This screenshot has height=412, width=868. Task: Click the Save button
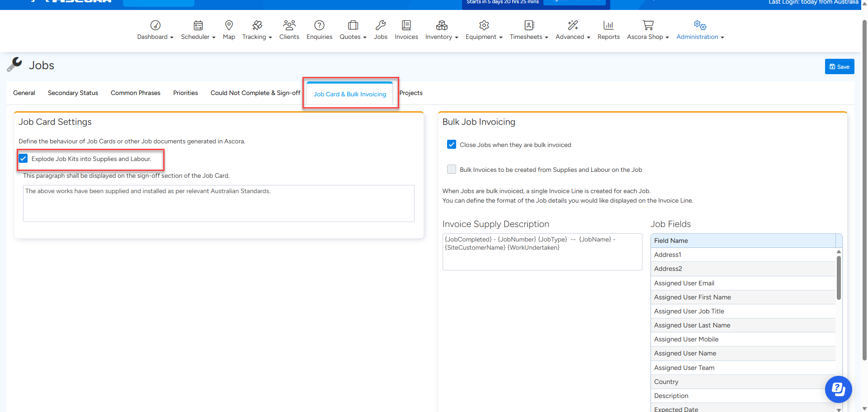click(x=839, y=66)
